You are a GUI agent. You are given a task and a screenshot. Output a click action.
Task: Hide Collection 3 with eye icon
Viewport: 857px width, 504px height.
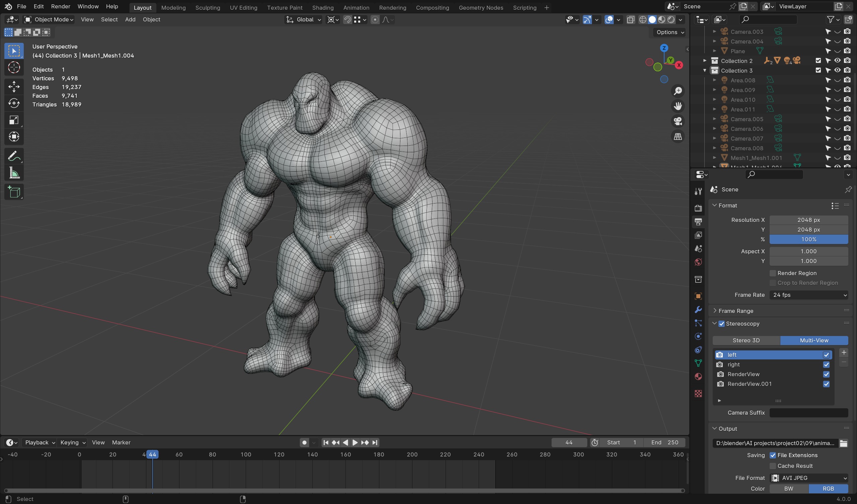(x=837, y=70)
